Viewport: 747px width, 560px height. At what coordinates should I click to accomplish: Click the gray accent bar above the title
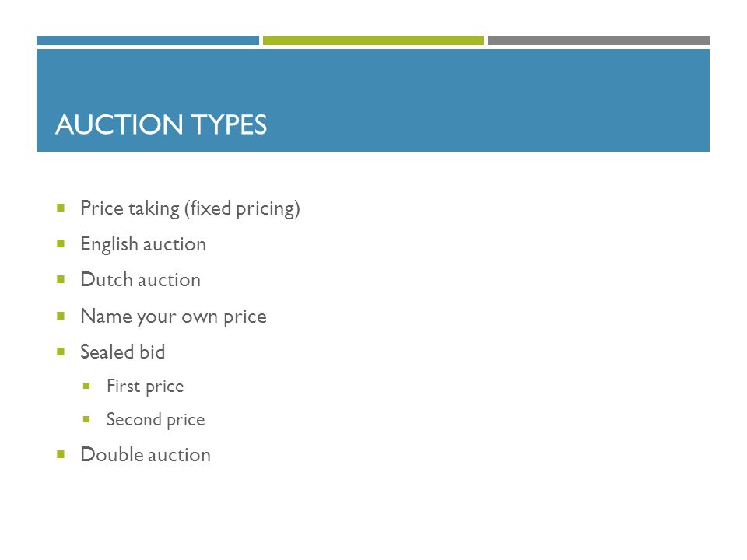[x=599, y=40]
